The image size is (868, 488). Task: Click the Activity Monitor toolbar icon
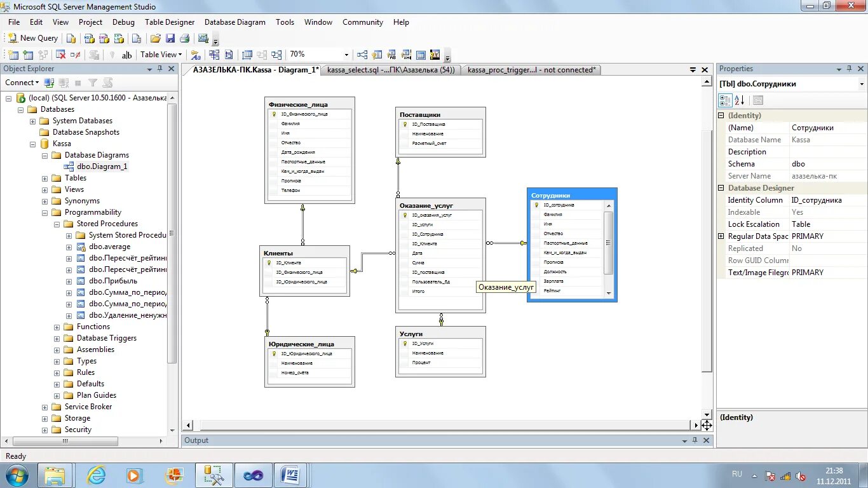tap(203, 38)
